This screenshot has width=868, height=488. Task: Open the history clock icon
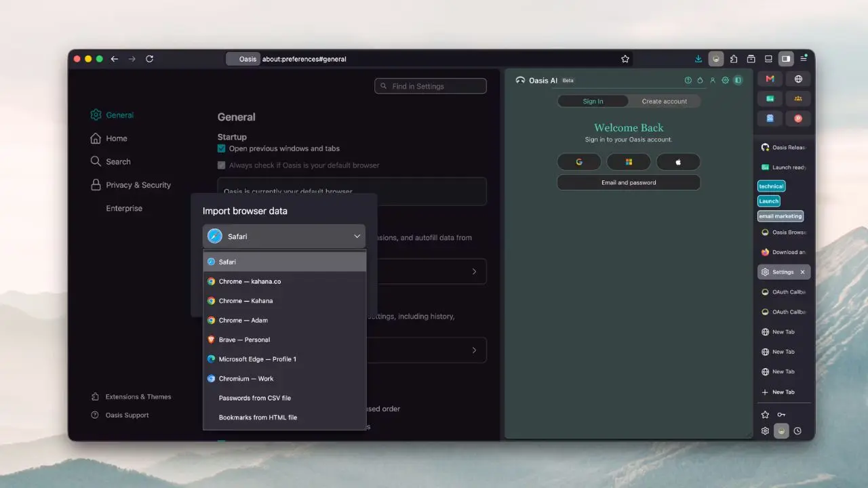click(x=797, y=430)
